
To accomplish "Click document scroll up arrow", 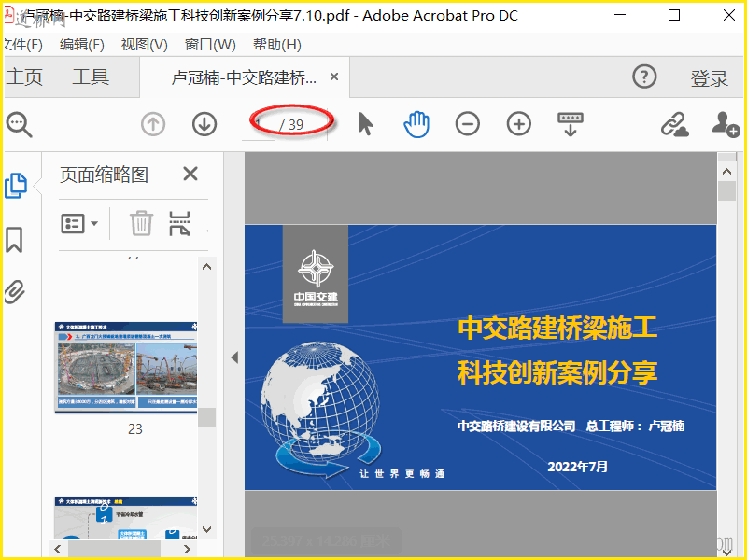I will (727, 172).
